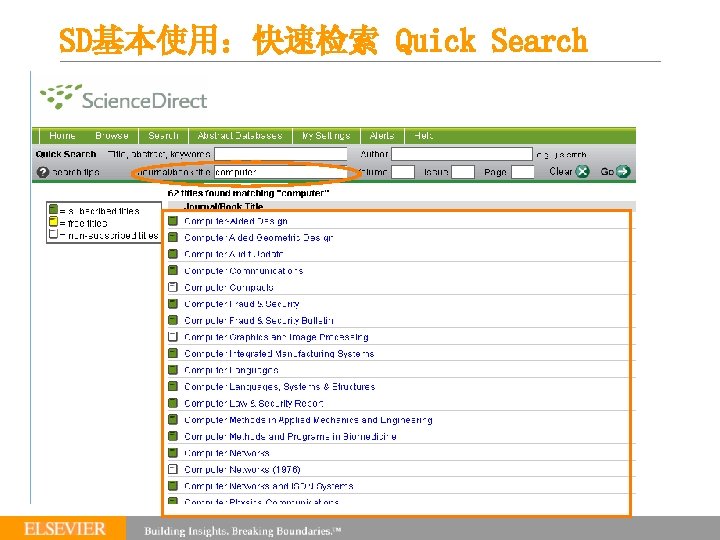Open Abstract Databases tab
Screen dimensions: 720x540
[x=240, y=135]
